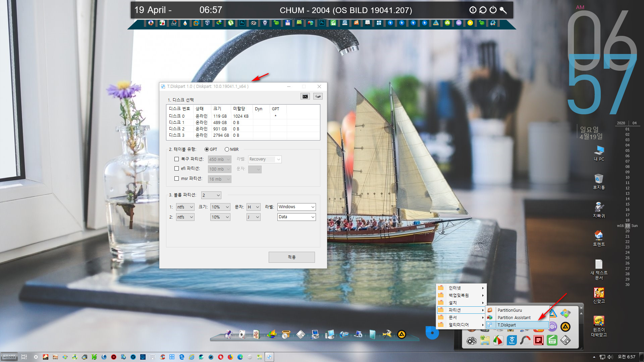Viewport: 644px width, 362px height.
Task: Open the 멀티미디어 folder menu item
Action: pos(461,325)
